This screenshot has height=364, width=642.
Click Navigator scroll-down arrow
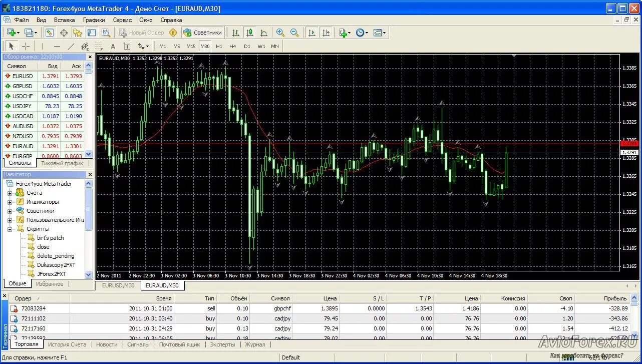click(x=89, y=274)
